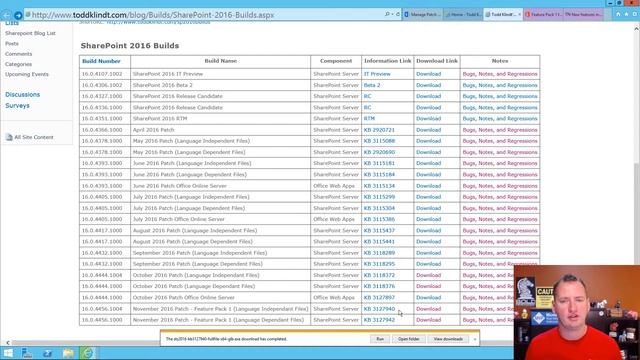The width and height of the screenshot is (640, 360).
Task: Open the RTM information link
Action: click(x=369, y=119)
